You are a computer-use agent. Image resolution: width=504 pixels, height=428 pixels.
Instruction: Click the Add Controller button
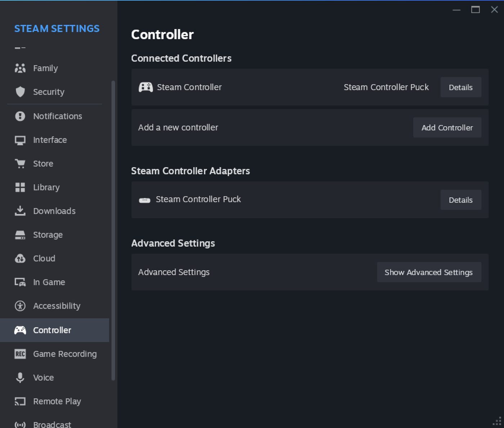447,127
